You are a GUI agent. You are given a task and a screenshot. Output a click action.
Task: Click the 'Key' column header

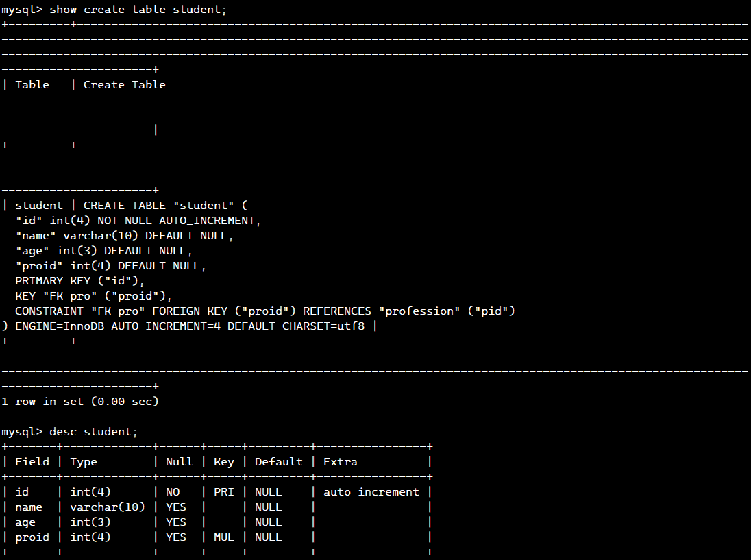pyautogui.click(x=223, y=462)
